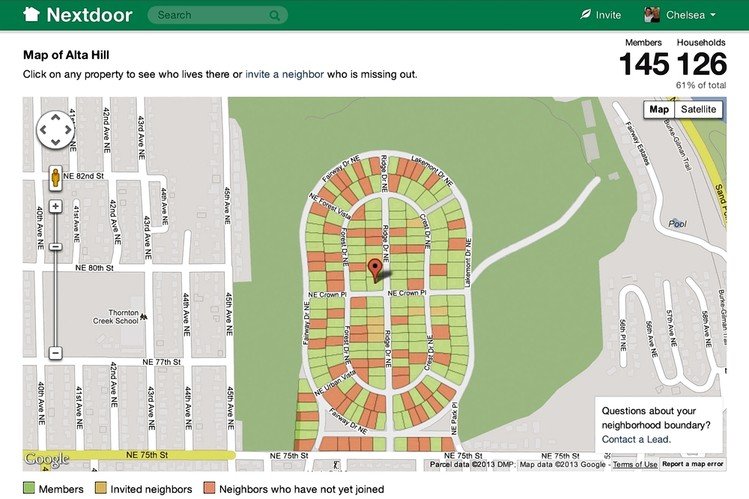Click Chelsea's profile avatar
The image size is (749, 499).
click(x=652, y=14)
